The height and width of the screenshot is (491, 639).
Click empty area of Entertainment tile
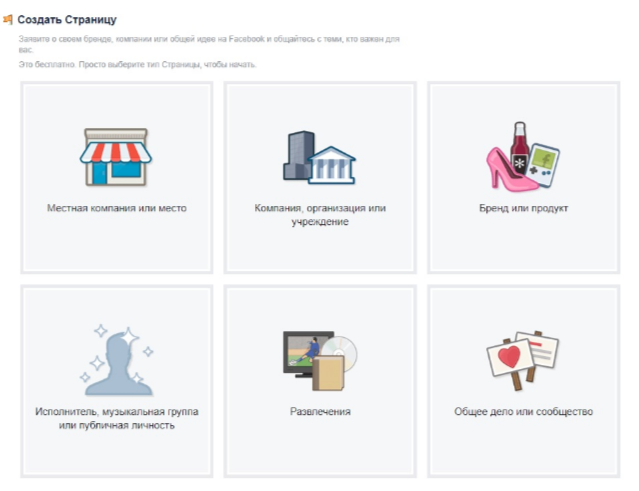tap(320, 448)
